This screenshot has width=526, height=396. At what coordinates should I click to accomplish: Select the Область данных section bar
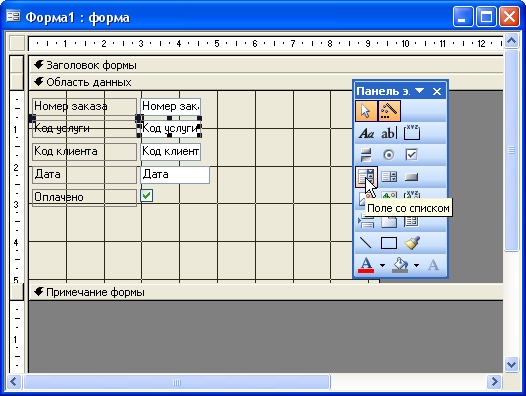point(266,82)
